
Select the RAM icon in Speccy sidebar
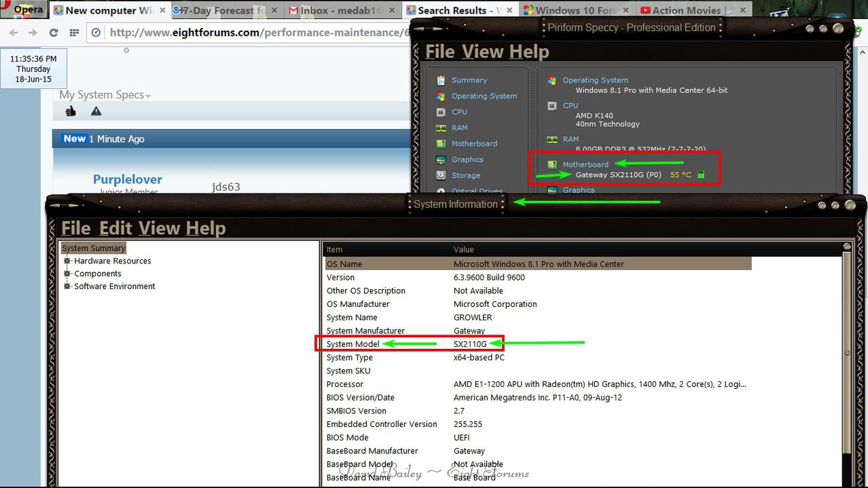pos(441,128)
